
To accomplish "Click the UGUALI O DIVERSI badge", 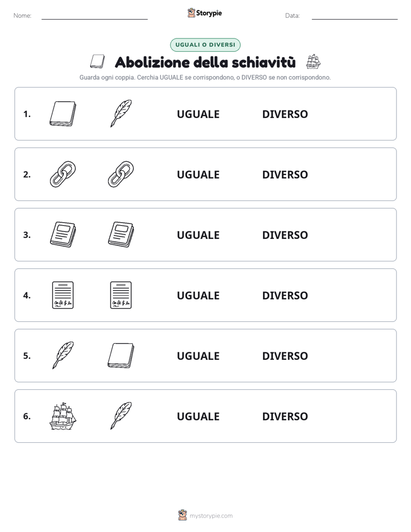I will pyautogui.click(x=205, y=45).
